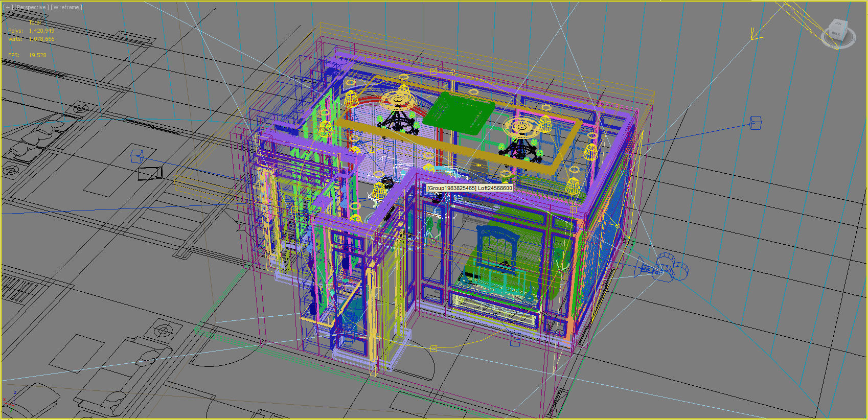Click the yellow Total statistics header
Image resolution: width=868 pixels, height=420 pixels.
[35, 22]
